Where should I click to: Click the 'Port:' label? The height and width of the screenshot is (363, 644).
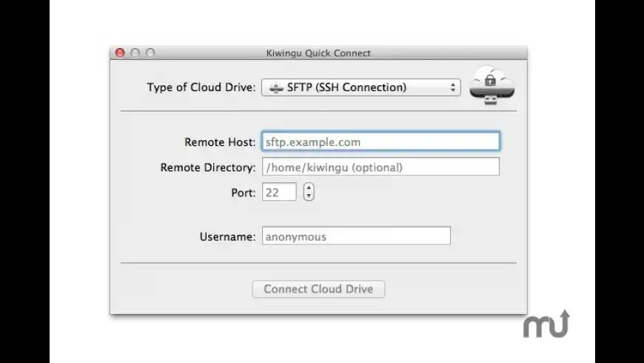(243, 193)
